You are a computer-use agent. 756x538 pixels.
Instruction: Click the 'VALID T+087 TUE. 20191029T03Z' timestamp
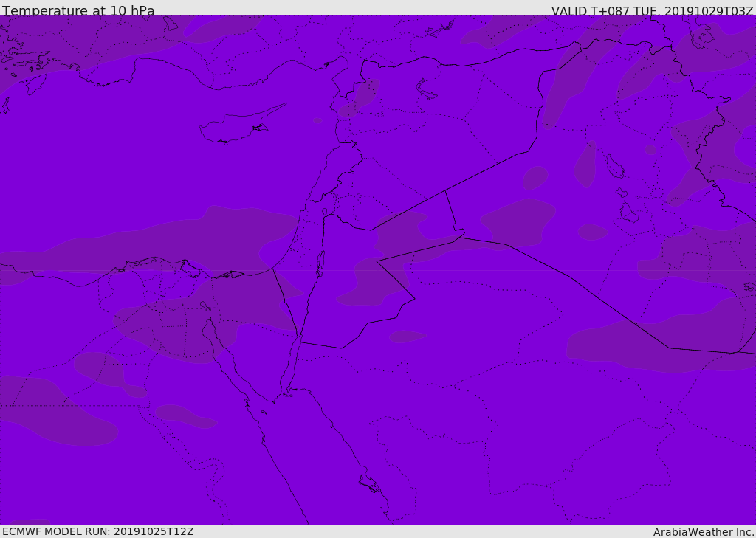pyautogui.click(x=652, y=10)
